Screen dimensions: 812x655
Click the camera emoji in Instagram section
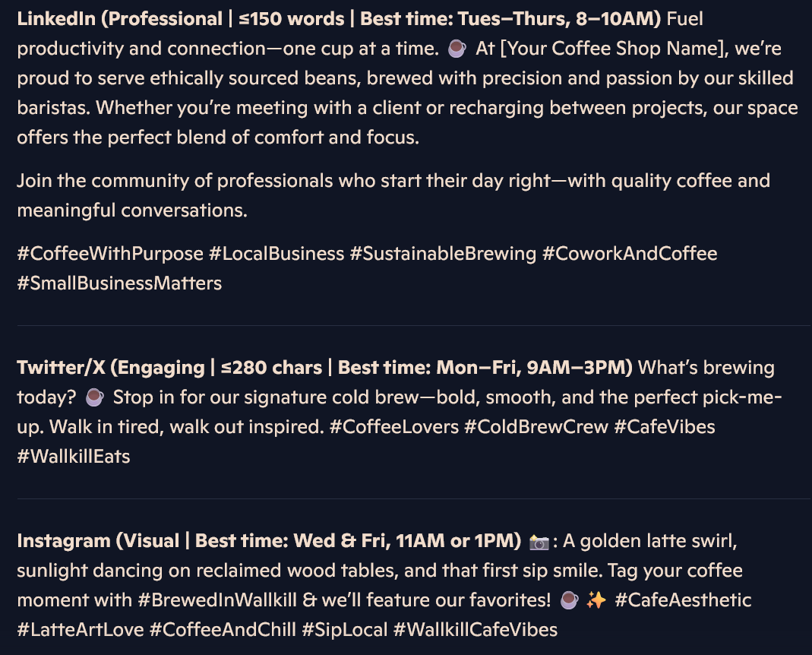pos(539,542)
